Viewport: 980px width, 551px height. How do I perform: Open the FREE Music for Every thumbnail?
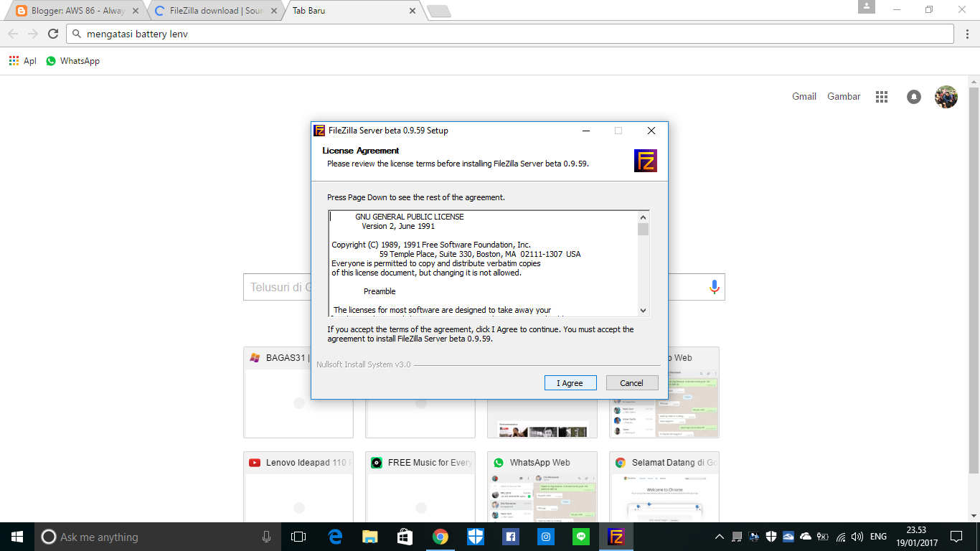(420, 487)
